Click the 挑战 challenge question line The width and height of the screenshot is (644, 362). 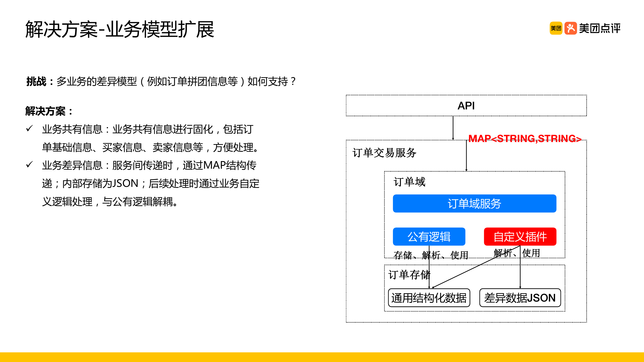click(161, 81)
